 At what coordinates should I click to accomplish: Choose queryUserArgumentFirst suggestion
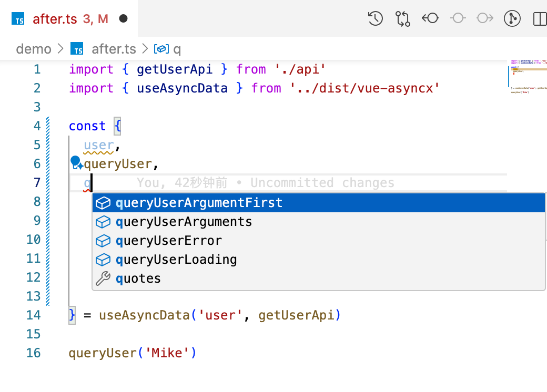click(199, 203)
